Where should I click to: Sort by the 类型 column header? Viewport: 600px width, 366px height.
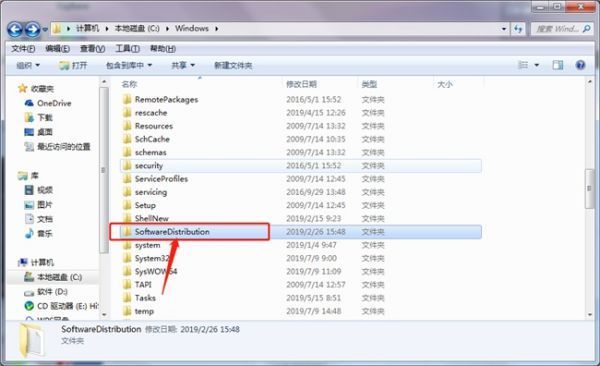point(369,84)
